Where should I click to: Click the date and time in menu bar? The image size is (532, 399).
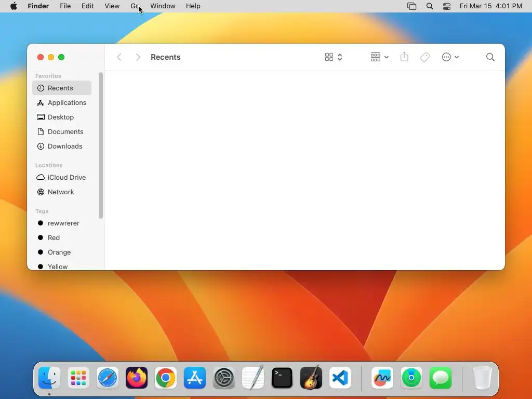[x=490, y=6]
